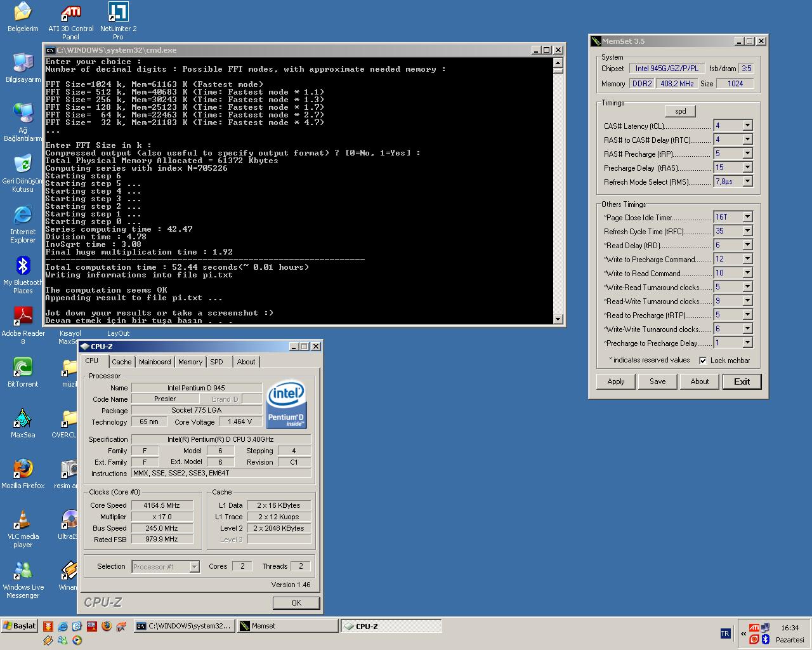Select Windows Live Messenger desktop icon
This screenshot has width=812, height=650.
coord(23,580)
